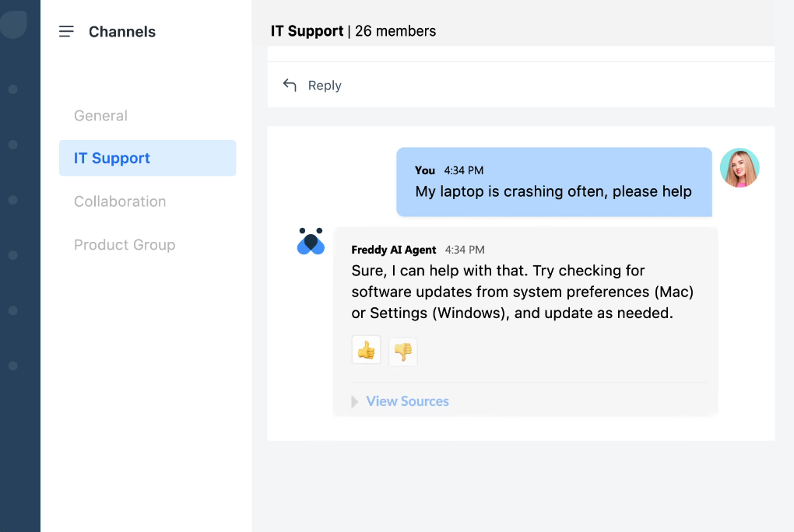Open the Product Group channel
Viewport: 794px width, 532px height.
125,245
